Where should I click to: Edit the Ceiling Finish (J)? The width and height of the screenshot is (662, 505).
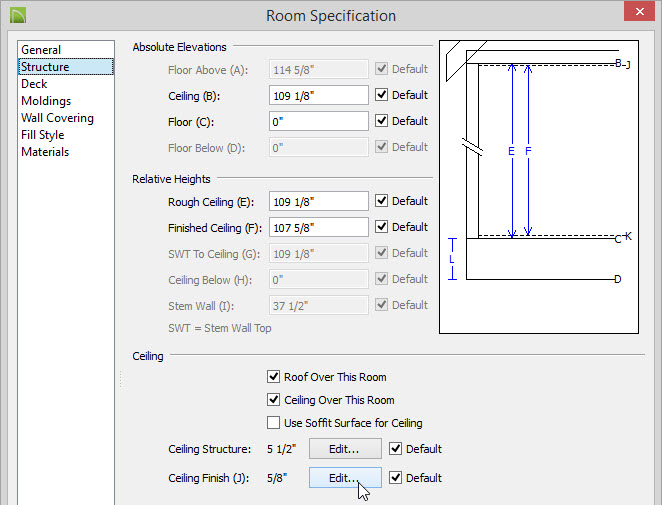345,478
